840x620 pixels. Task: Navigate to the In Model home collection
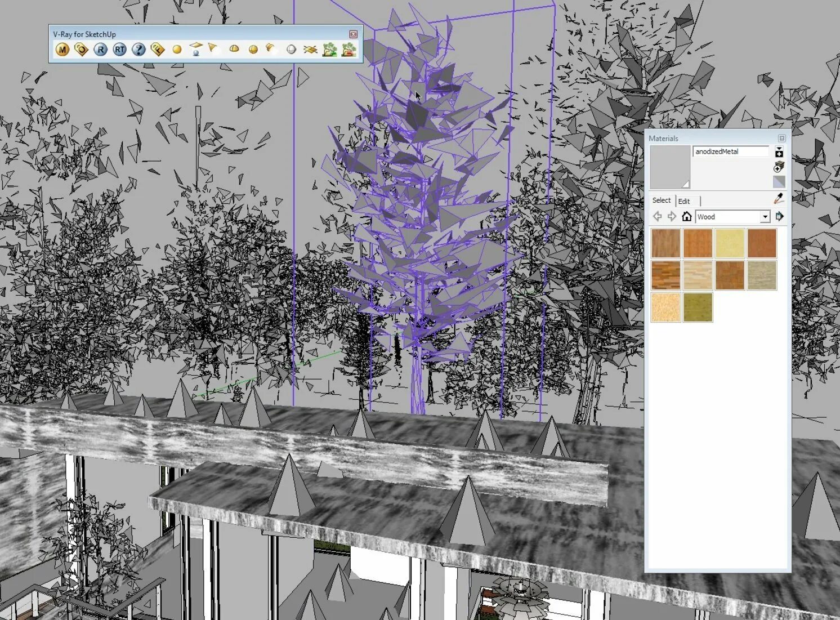pyautogui.click(x=687, y=216)
